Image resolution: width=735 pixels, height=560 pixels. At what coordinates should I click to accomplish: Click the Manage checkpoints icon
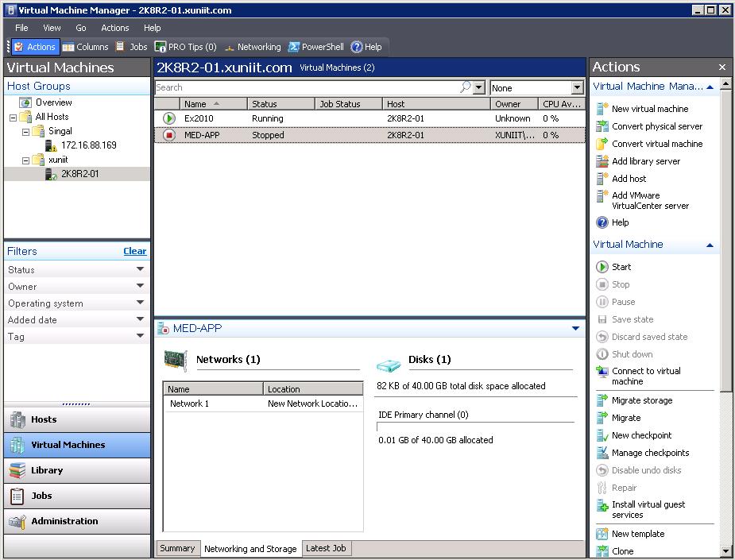click(602, 453)
